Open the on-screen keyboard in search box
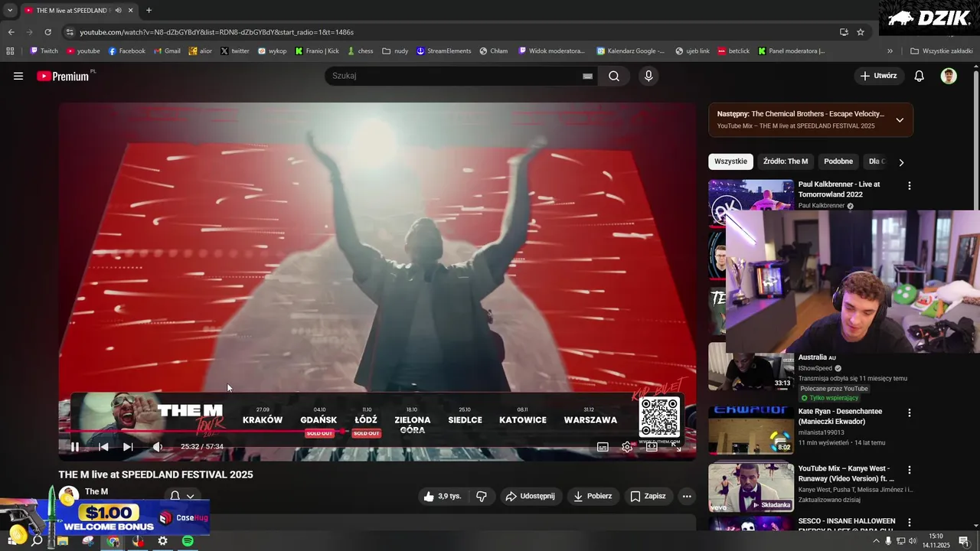Image resolution: width=980 pixels, height=551 pixels. click(x=587, y=76)
